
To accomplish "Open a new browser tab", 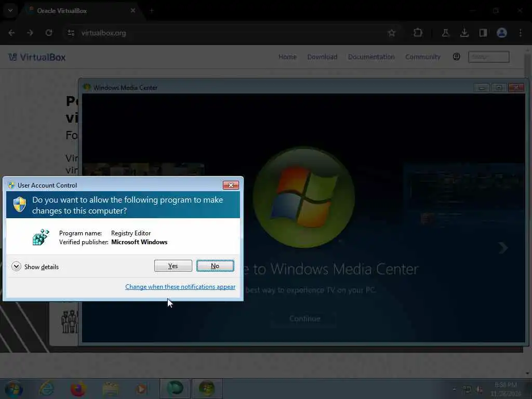I will 152,10.
